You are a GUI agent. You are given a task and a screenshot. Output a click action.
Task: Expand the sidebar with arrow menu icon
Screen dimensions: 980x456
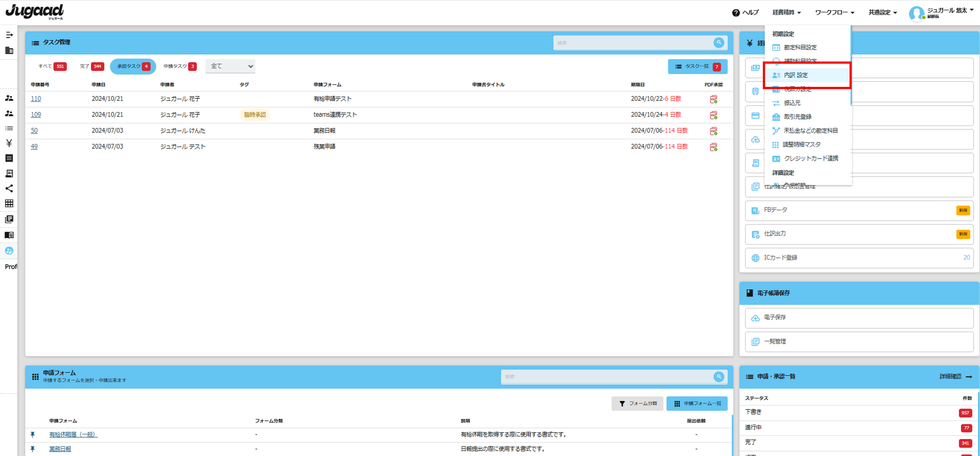coord(9,35)
